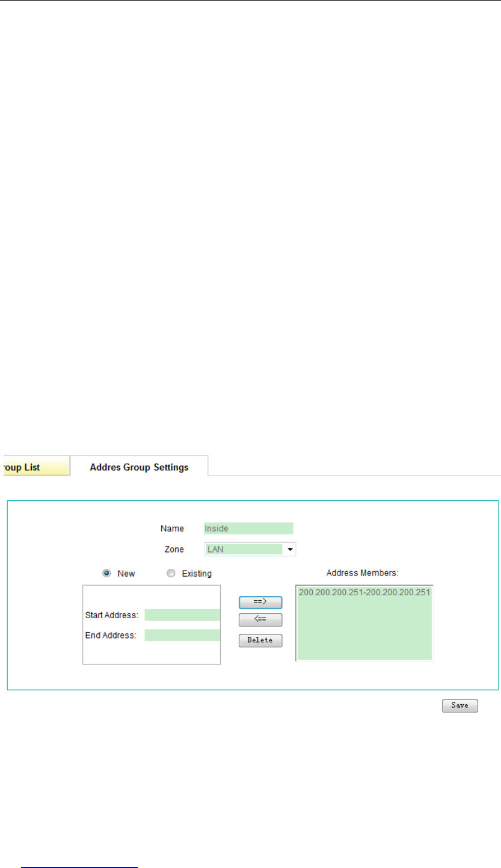Select the Existing radio button
The image size is (501, 868).
coord(170,574)
